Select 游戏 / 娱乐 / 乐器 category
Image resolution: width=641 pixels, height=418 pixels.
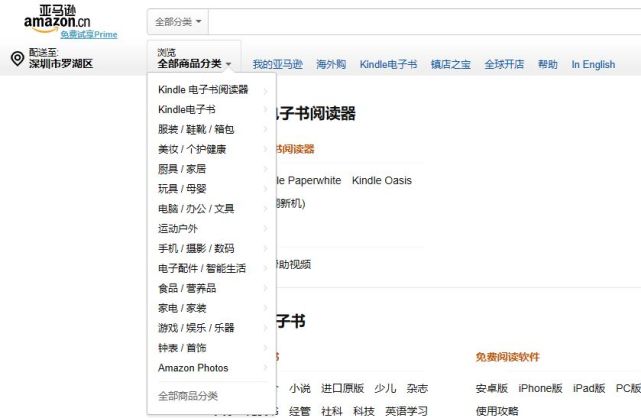pyautogui.click(x=196, y=328)
